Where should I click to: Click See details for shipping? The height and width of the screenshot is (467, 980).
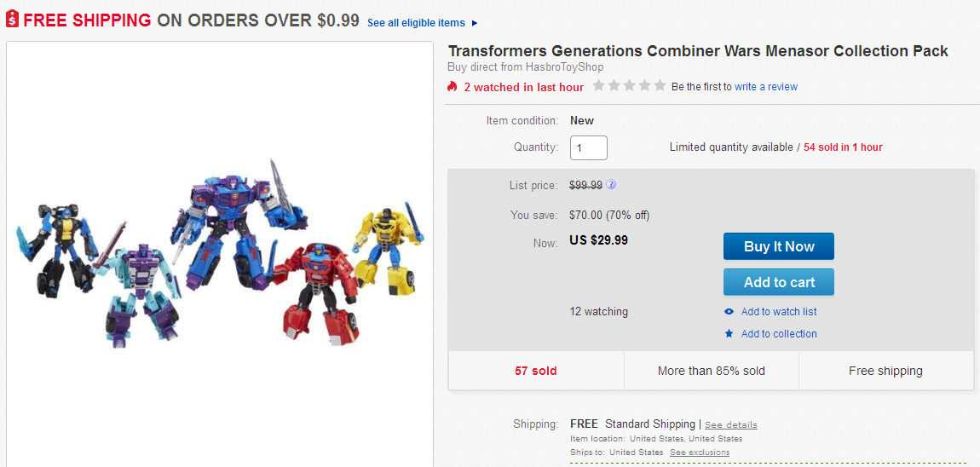tap(731, 424)
